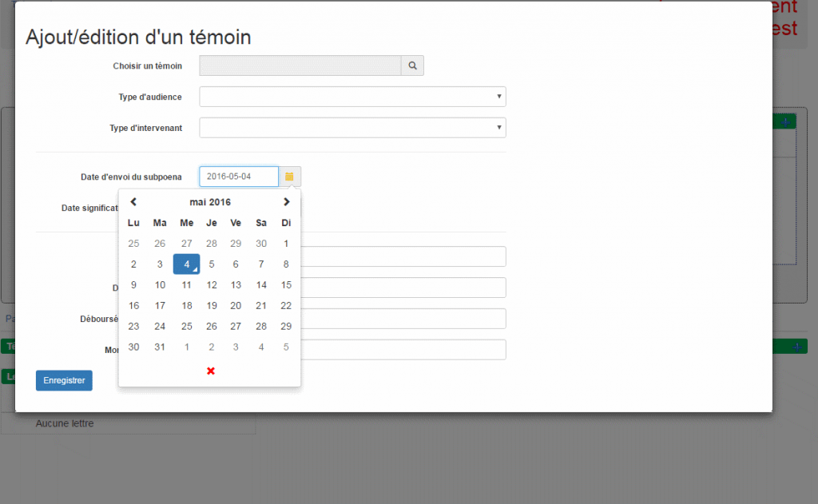Select May 24 in the calendar
Image resolution: width=818 pixels, height=504 pixels.
(160, 326)
